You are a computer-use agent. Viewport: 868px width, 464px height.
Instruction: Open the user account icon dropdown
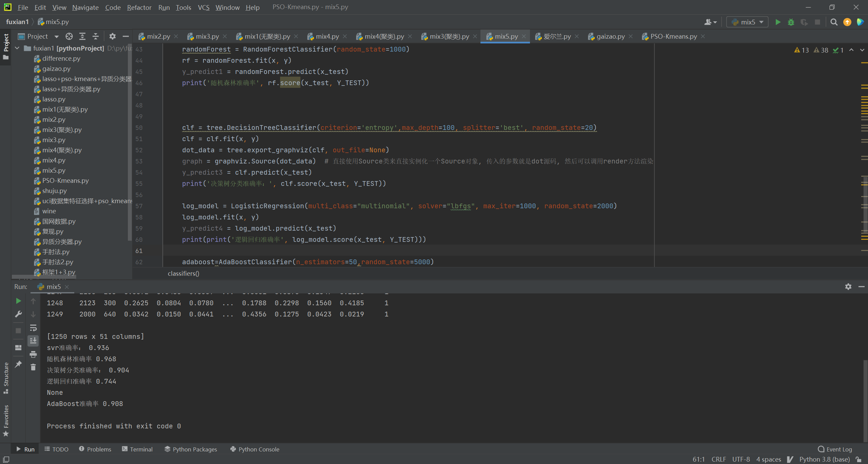point(710,22)
